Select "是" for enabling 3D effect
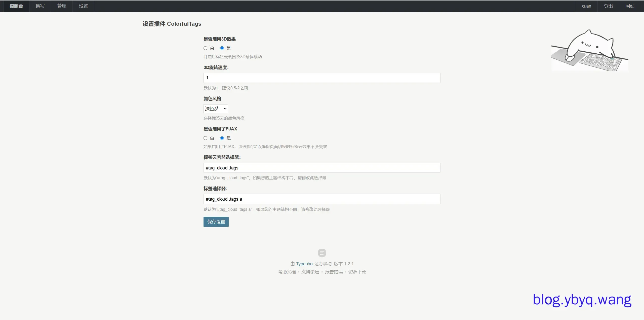Viewport: 644px width, 320px height. (222, 48)
